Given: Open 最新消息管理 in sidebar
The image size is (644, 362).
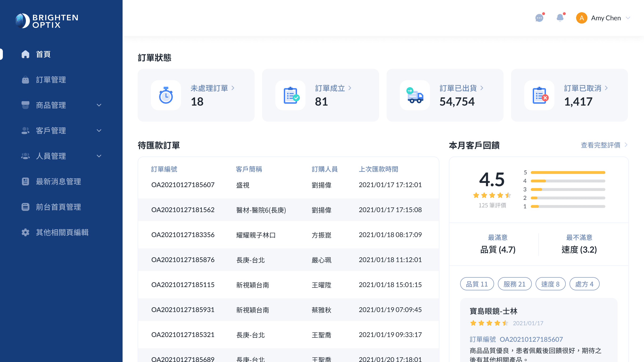Looking at the screenshot, I should coord(58,181).
